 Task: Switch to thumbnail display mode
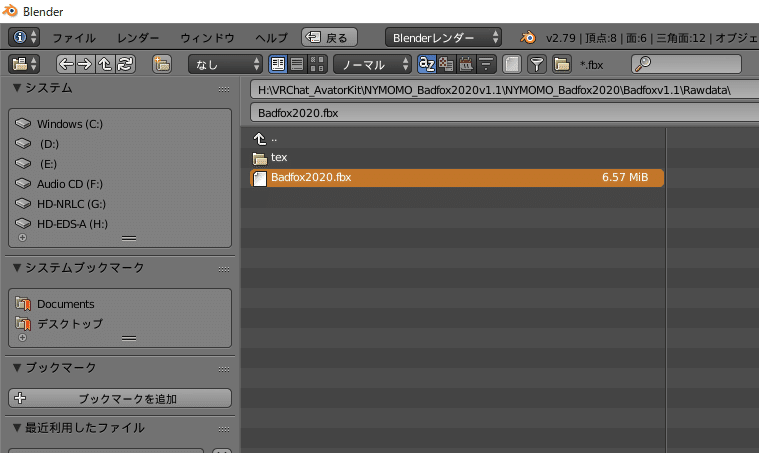[x=317, y=64]
